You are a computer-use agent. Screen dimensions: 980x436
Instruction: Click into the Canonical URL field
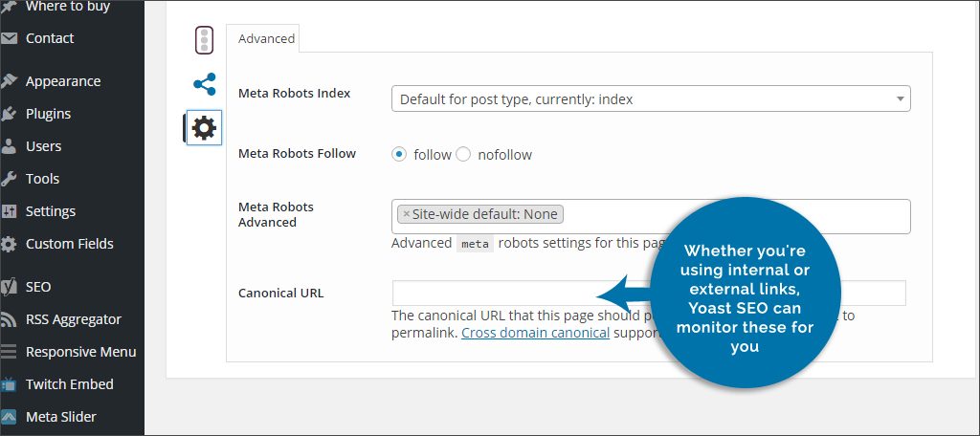tap(498, 293)
